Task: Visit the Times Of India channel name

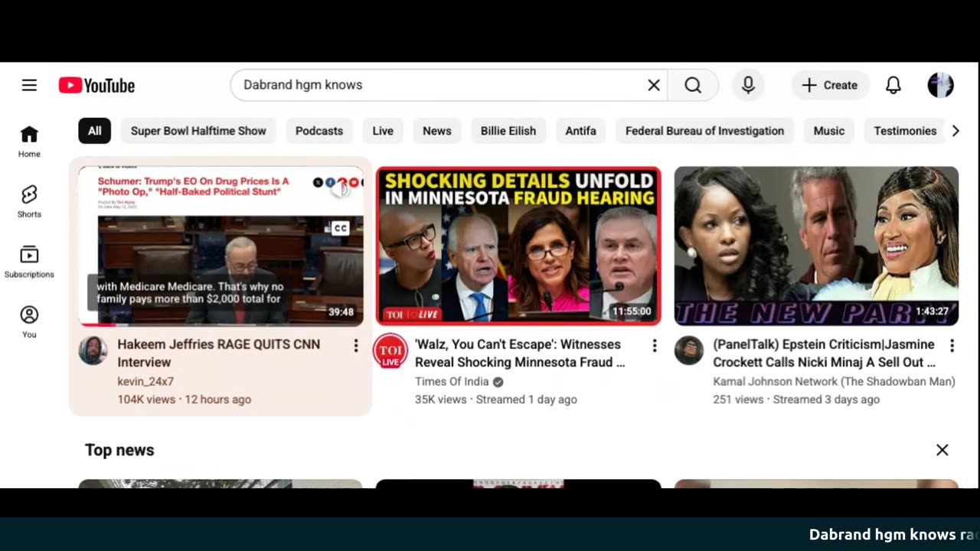Action: tap(452, 381)
